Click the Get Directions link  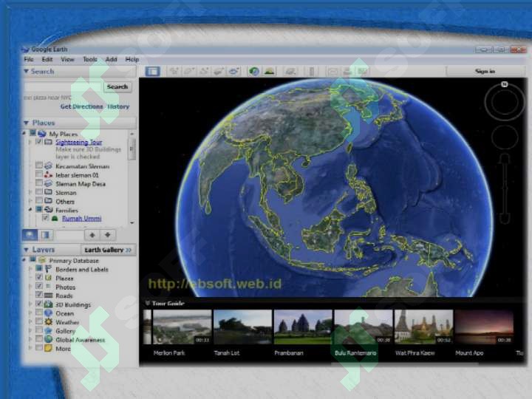[x=81, y=106]
